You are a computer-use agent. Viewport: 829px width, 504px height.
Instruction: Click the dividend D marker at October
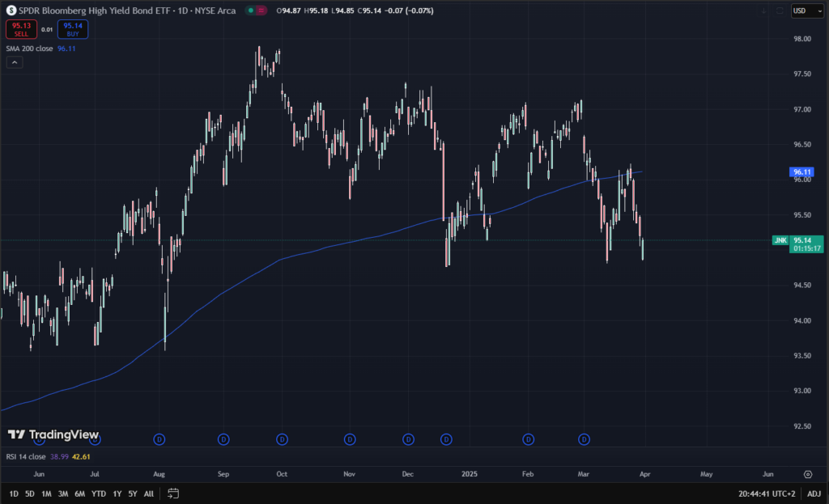(282, 439)
